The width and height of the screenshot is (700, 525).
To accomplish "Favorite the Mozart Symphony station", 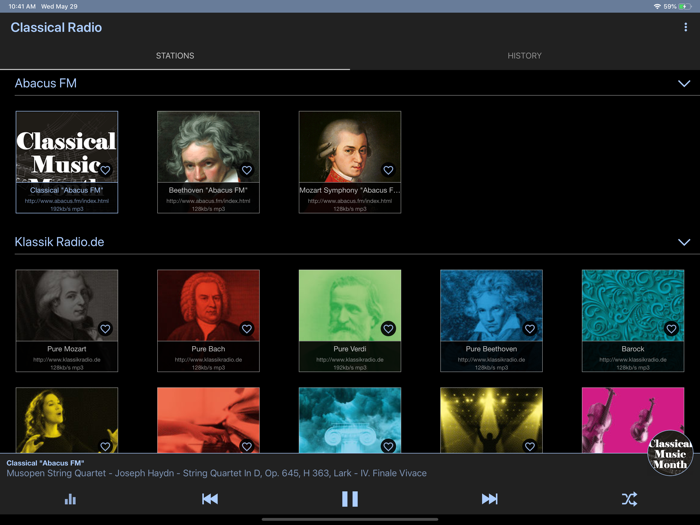I will pyautogui.click(x=388, y=170).
